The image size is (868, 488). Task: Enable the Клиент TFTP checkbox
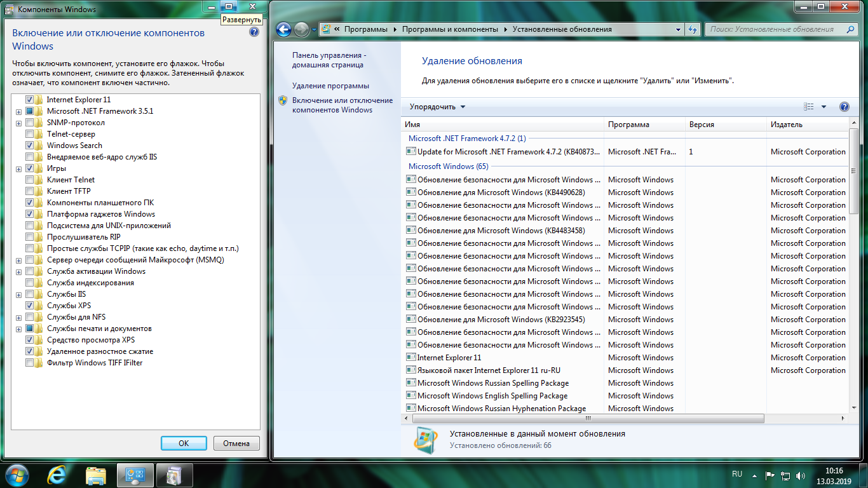[x=30, y=191]
